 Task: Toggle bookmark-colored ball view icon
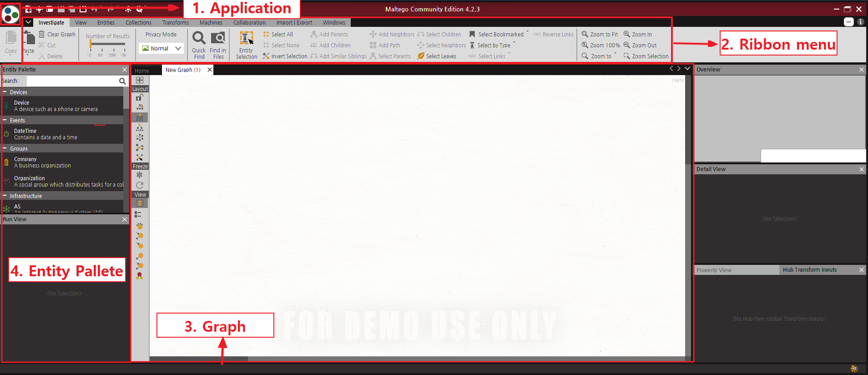coord(140,276)
